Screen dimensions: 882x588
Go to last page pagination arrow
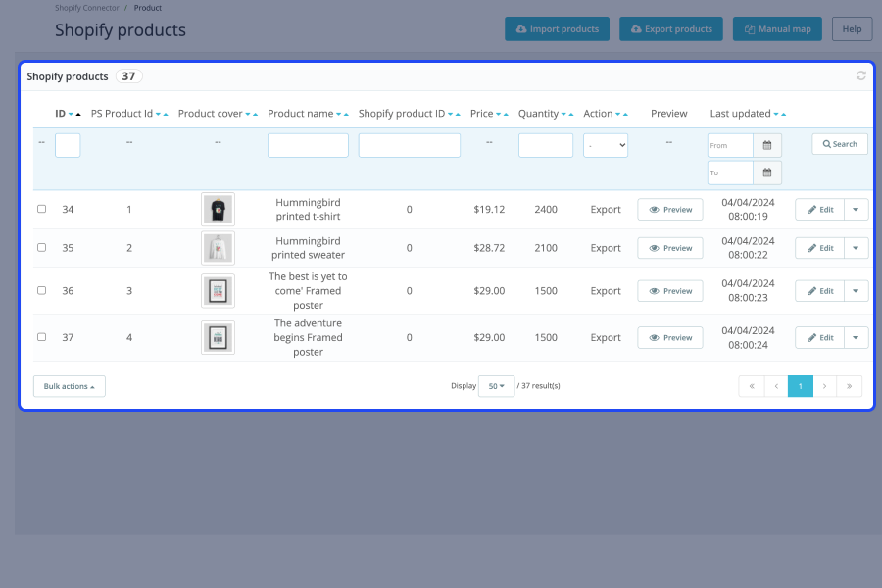click(850, 386)
